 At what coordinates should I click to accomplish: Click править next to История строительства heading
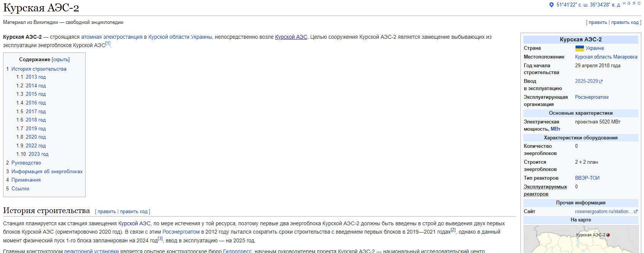point(107,212)
